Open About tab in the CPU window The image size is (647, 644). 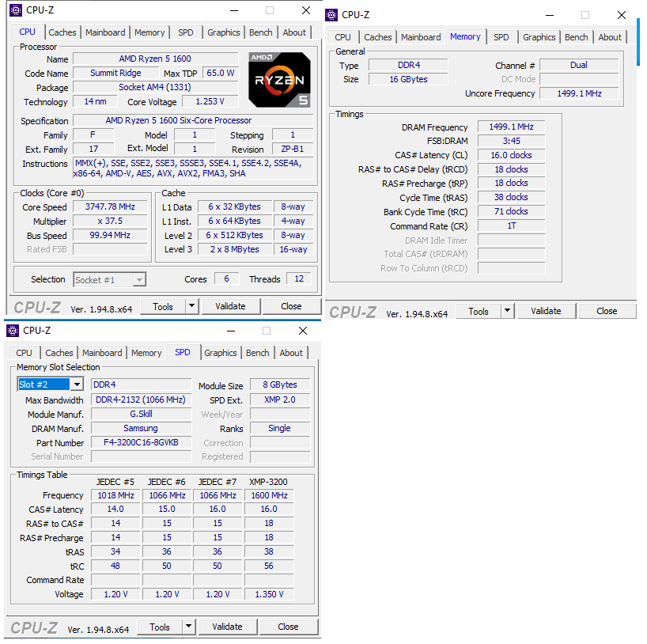coord(294,32)
